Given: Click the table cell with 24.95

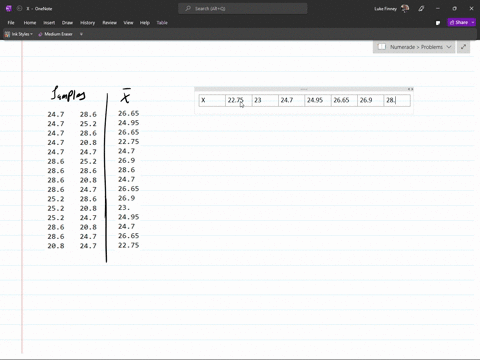Looking at the screenshot, I should coord(318,100).
